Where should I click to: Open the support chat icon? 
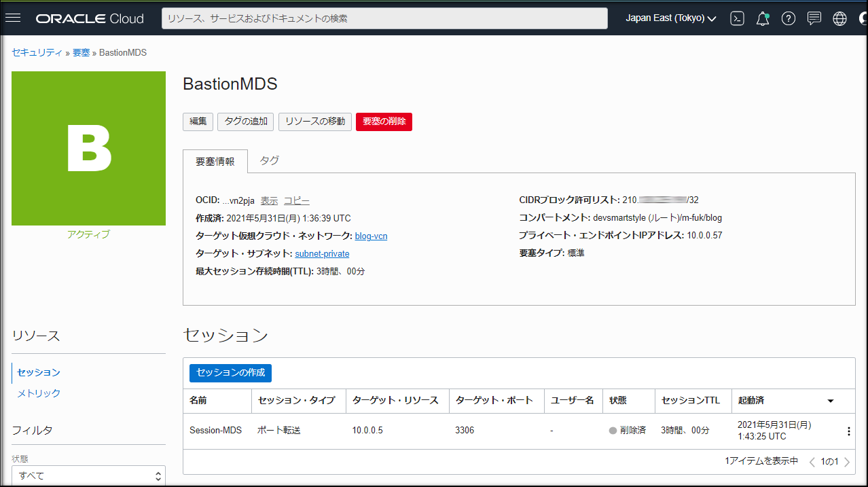tap(814, 18)
